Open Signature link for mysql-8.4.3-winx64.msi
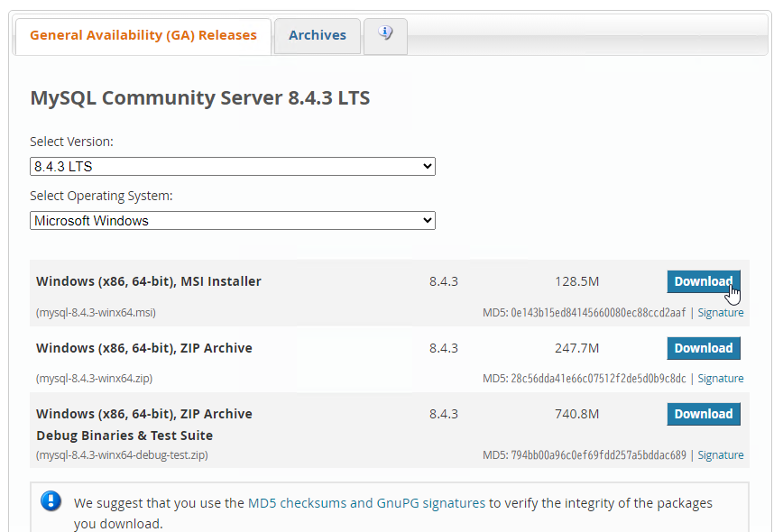This screenshot has width=783, height=532. click(720, 312)
